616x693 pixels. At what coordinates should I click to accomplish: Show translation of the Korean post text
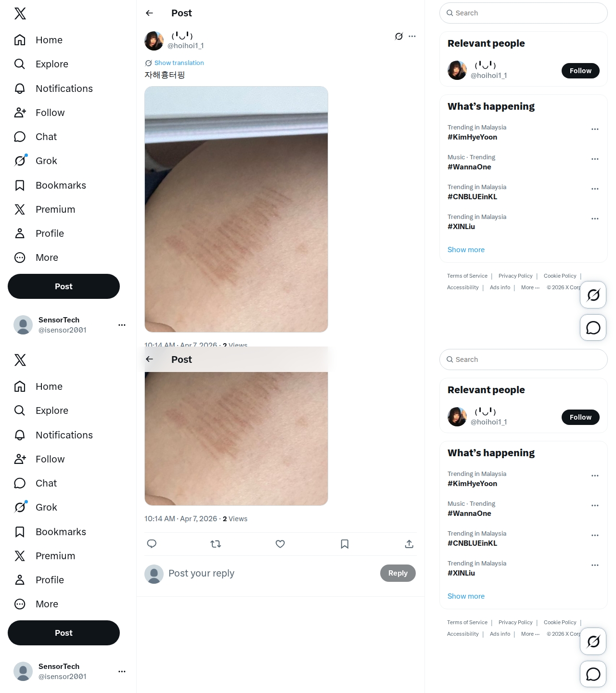coord(179,63)
